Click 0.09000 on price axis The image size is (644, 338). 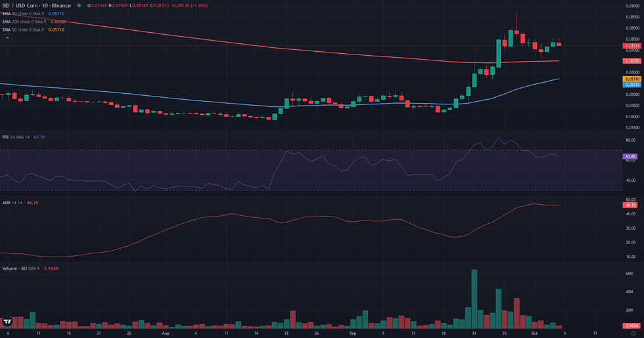coord(632,6)
